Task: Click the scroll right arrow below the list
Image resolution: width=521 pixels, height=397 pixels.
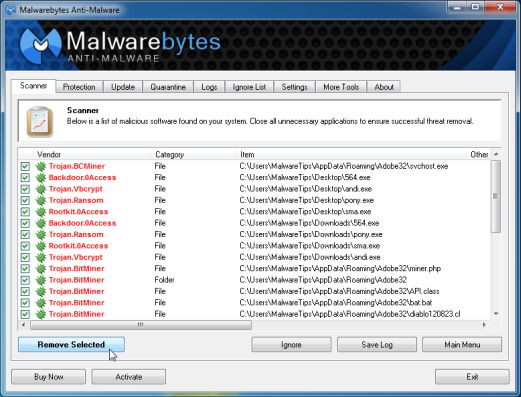Action: click(484, 325)
